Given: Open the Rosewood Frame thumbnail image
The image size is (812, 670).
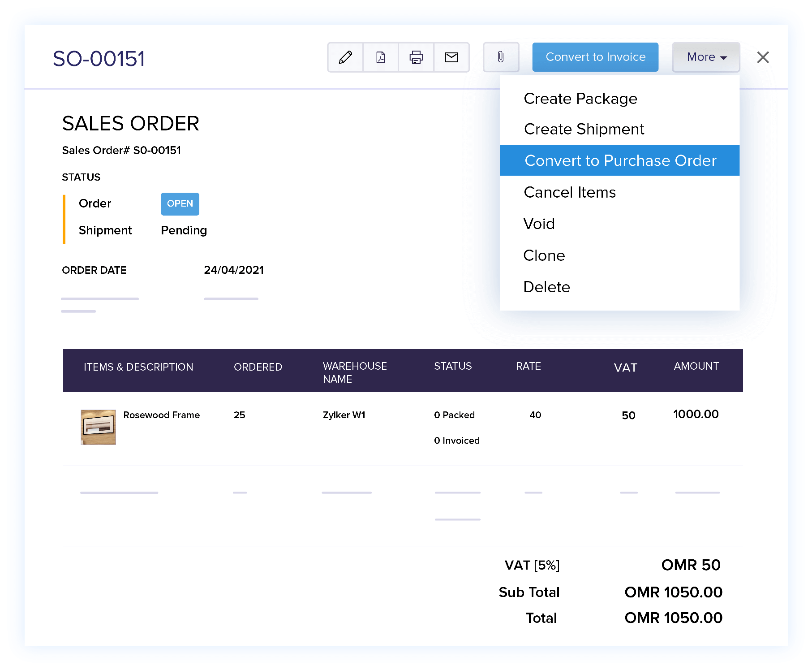Looking at the screenshot, I should (x=98, y=427).
